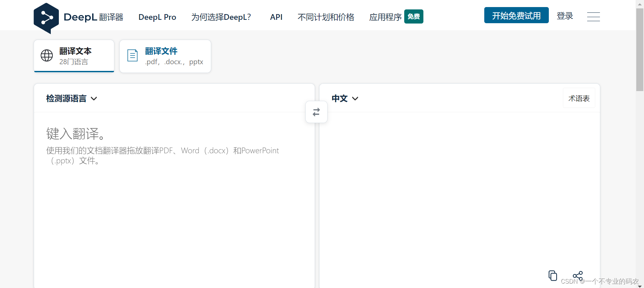Click the green 免费 badge

(414, 16)
